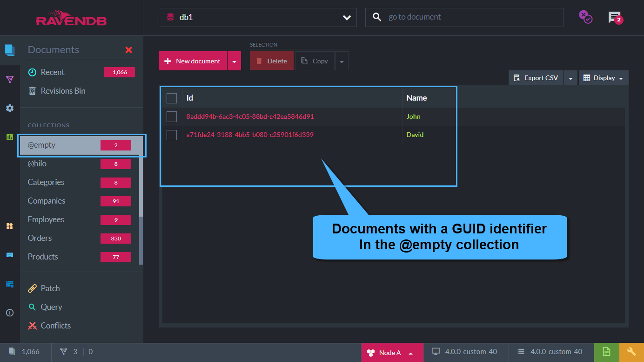Expand the Copy options dropdown arrow
Viewport: 644px width, 362px height.
click(342, 61)
